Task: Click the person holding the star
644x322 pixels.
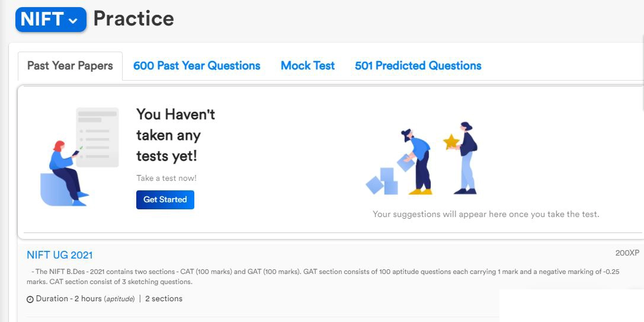Action: tap(467, 158)
